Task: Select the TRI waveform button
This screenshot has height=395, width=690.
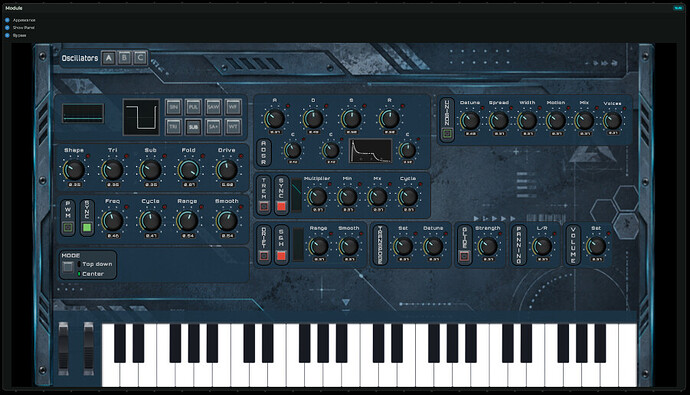Action: (174, 127)
